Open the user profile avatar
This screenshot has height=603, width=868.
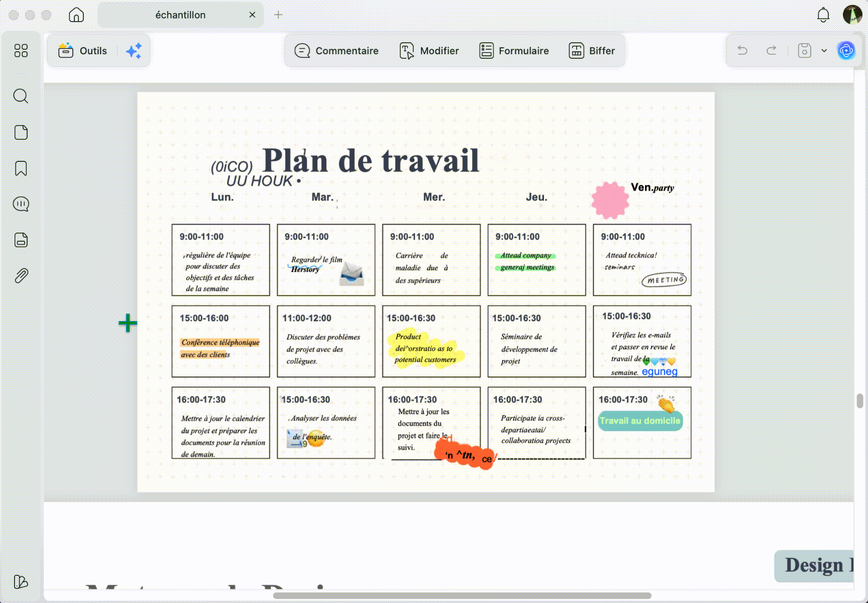tap(852, 15)
